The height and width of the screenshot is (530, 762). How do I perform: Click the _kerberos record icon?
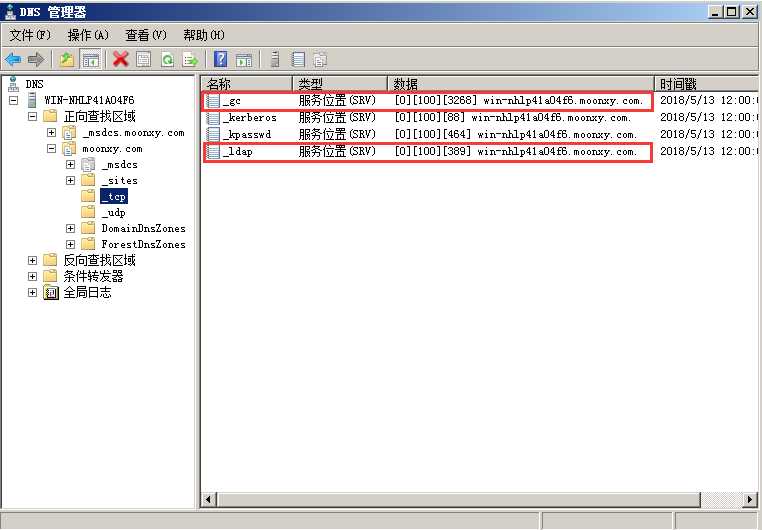pyautogui.click(x=213, y=118)
